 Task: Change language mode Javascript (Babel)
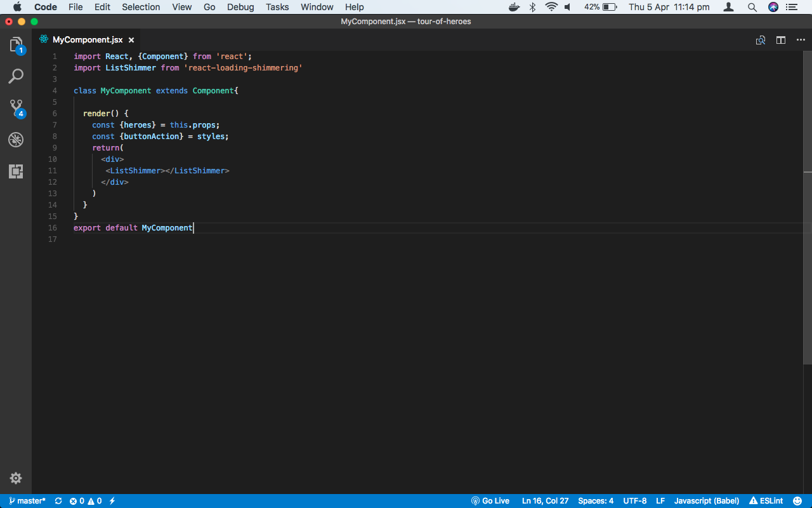pos(707,501)
